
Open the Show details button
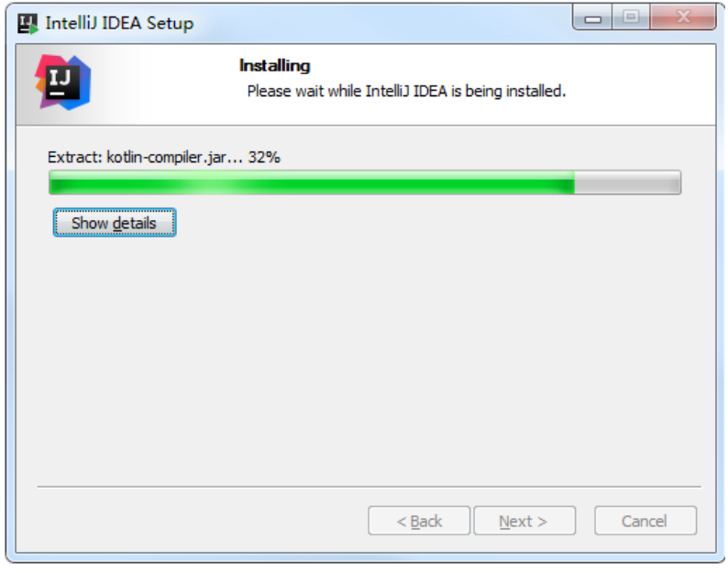point(115,223)
